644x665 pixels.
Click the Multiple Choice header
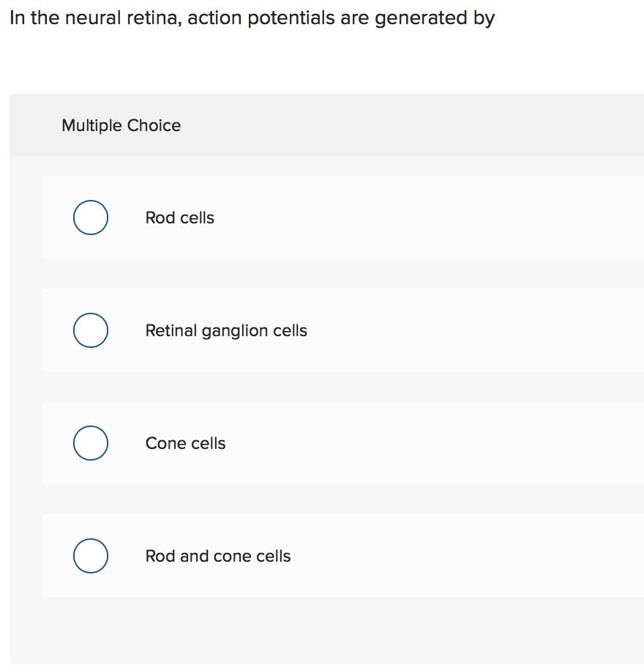pyautogui.click(x=121, y=125)
